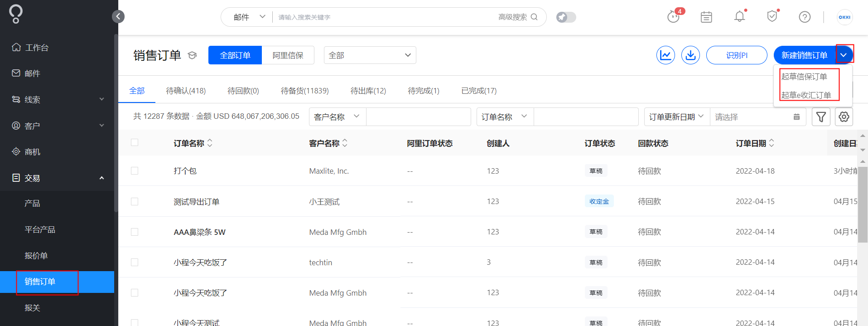Open the 订单更新日期 dropdown
The image size is (868, 326).
(677, 117)
